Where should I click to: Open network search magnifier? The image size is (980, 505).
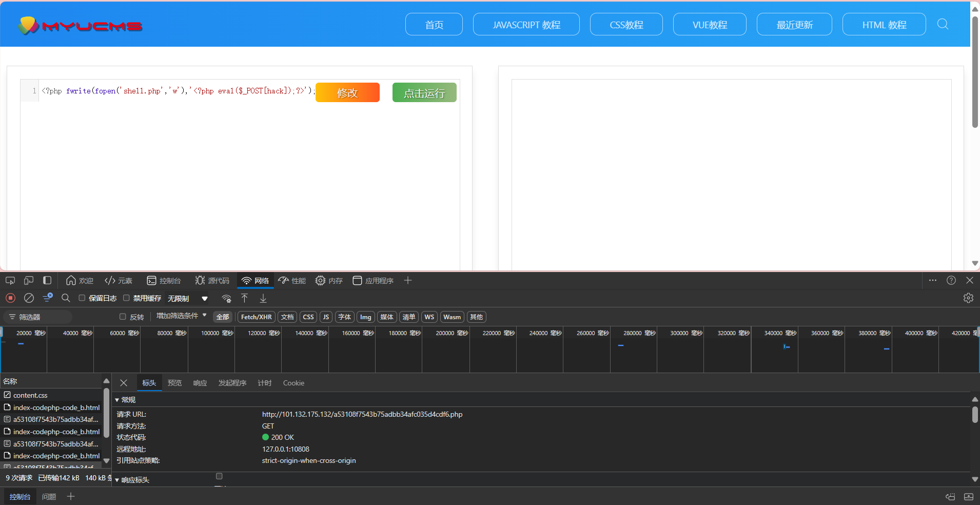66,298
